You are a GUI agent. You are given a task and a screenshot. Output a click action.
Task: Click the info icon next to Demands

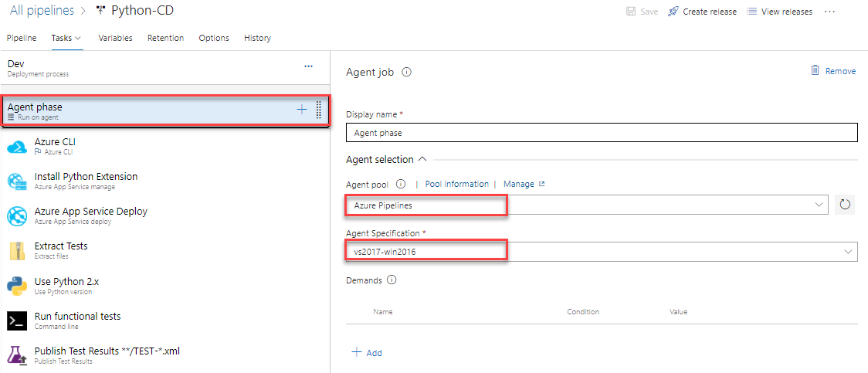click(392, 280)
